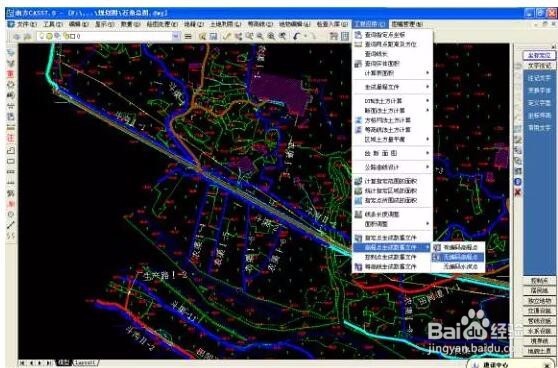
Task: Open the 独立地物 symbol category
Action: 539,301
